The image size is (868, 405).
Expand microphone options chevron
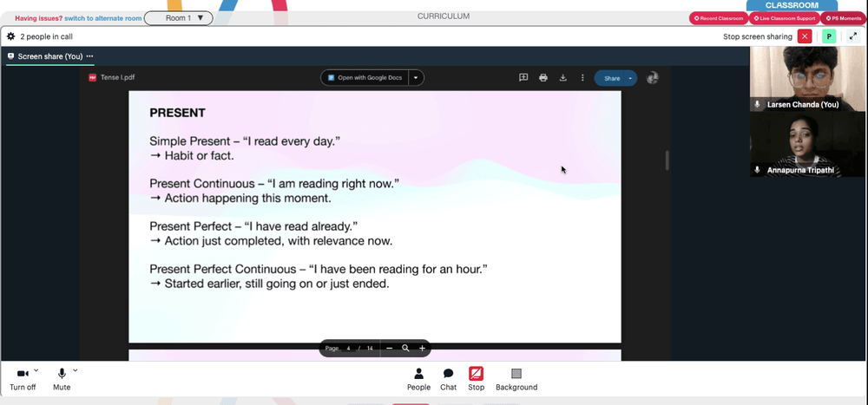(x=76, y=370)
